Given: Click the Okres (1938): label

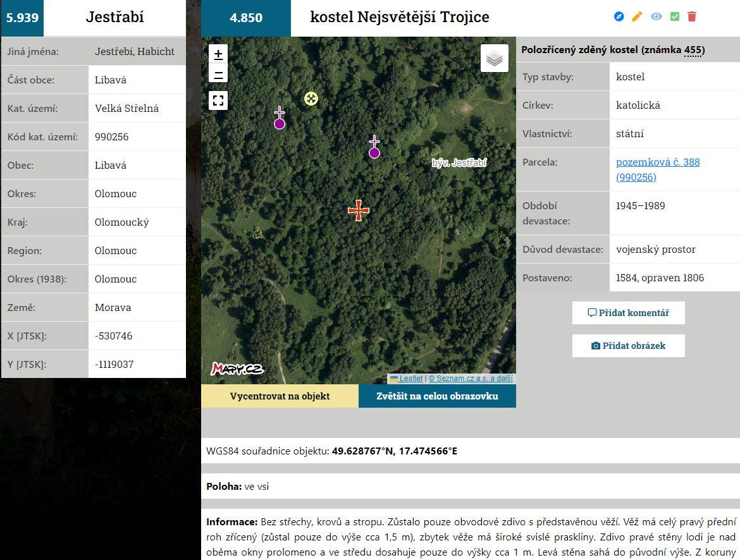Looking at the screenshot, I should click(37, 279).
